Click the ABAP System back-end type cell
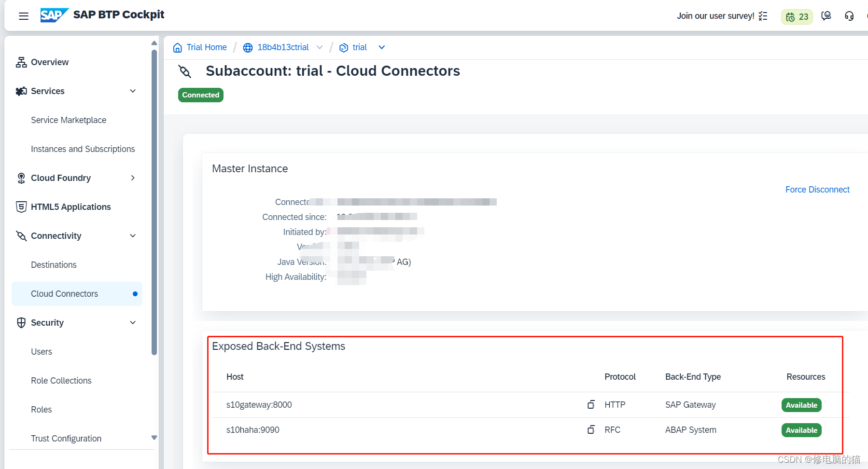This screenshot has width=868, height=469. tap(691, 430)
